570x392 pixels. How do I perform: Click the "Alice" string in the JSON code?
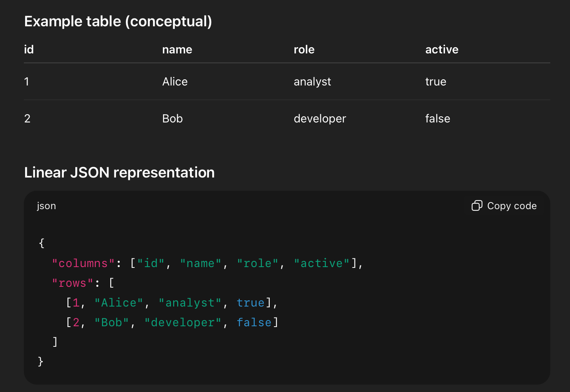[x=118, y=303]
